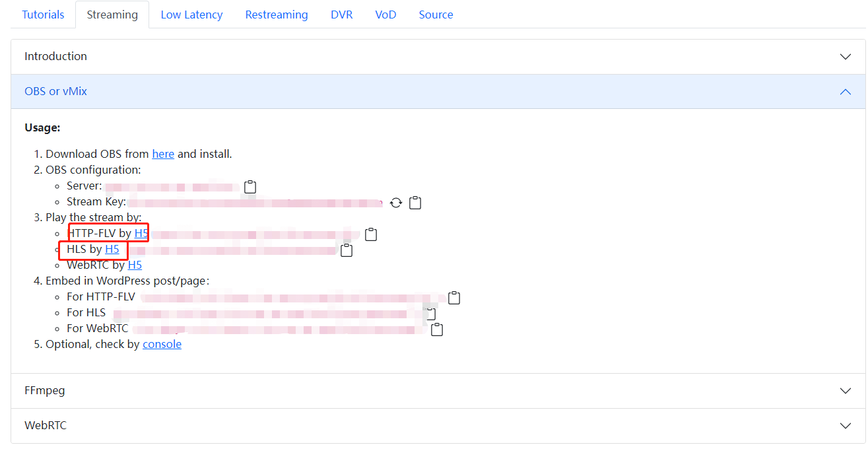Expand the FFmpeg section
This screenshot has width=868, height=449.
point(845,391)
